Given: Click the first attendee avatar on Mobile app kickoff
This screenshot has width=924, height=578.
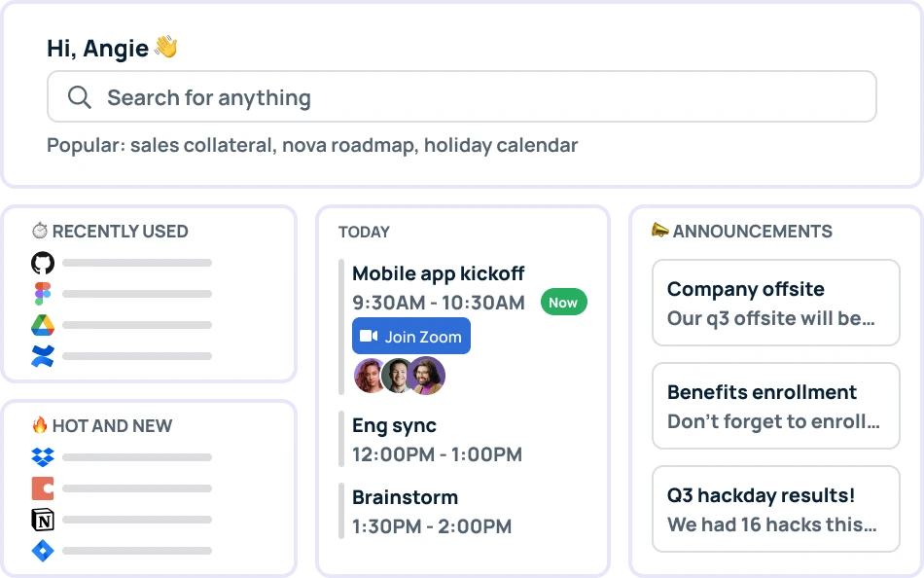Looking at the screenshot, I should pos(371,377).
